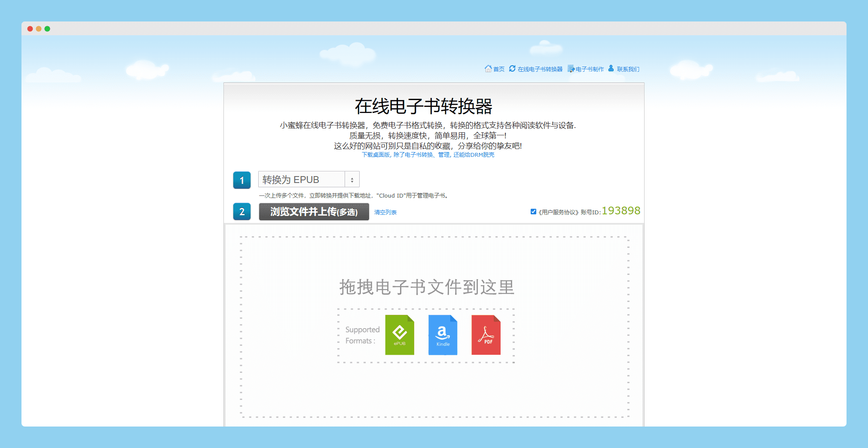Viewport: 868px width, 448px height.
Task: Click the stepper arrows on the format selector
Action: [x=352, y=179]
